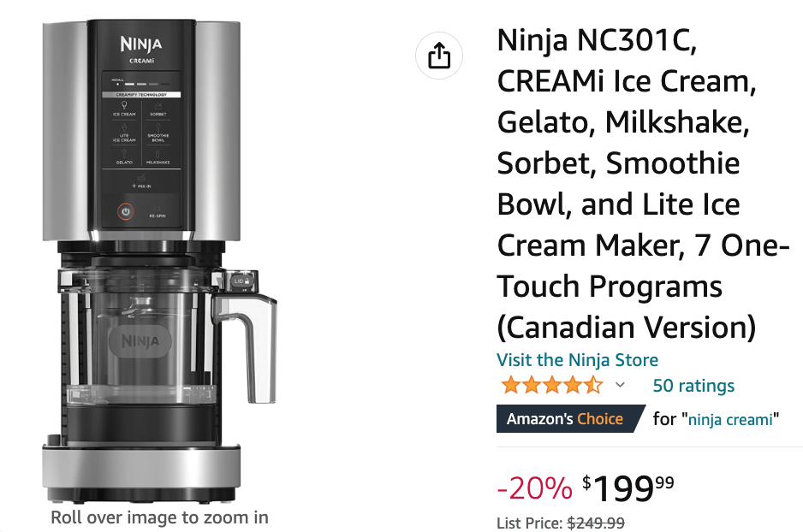Click the red power button on machine
The width and height of the screenshot is (803, 532).
pyautogui.click(x=126, y=211)
